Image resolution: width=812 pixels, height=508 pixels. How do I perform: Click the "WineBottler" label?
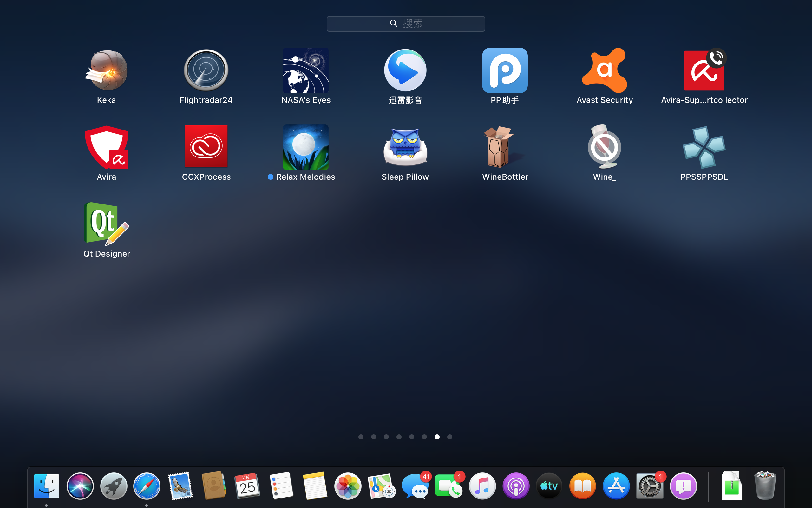click(505, 177)
